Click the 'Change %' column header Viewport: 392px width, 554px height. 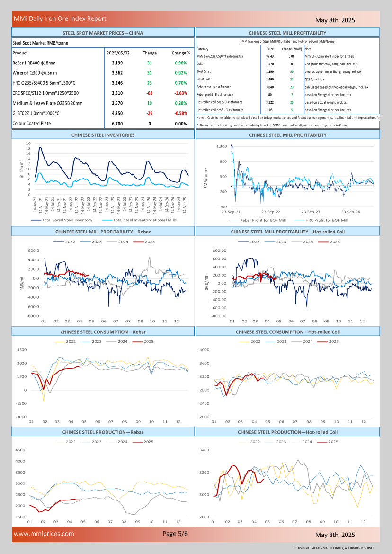tap(181, 53)
